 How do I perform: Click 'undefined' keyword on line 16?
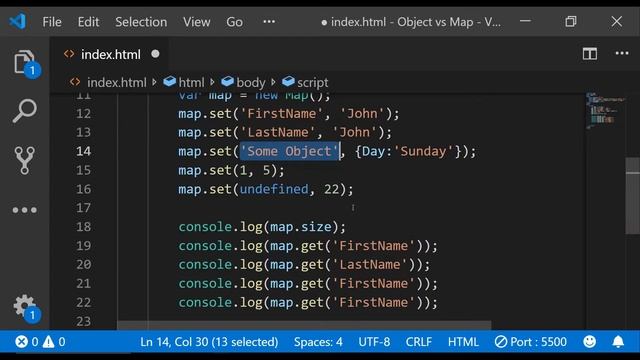coord(274,189)
